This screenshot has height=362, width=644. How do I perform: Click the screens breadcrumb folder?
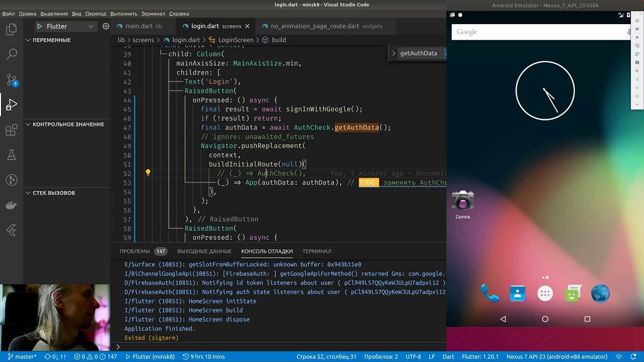143,40
